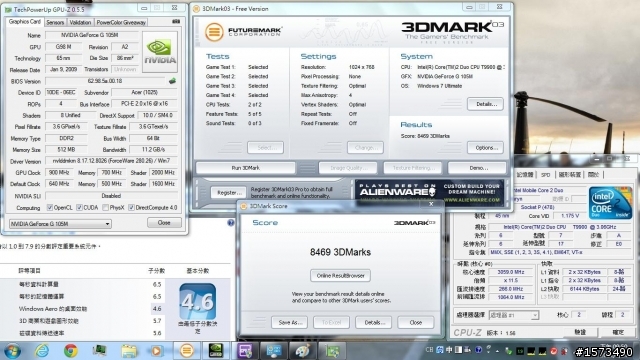Click the GPU-Z title bar app icon

[x=8, y=9]
